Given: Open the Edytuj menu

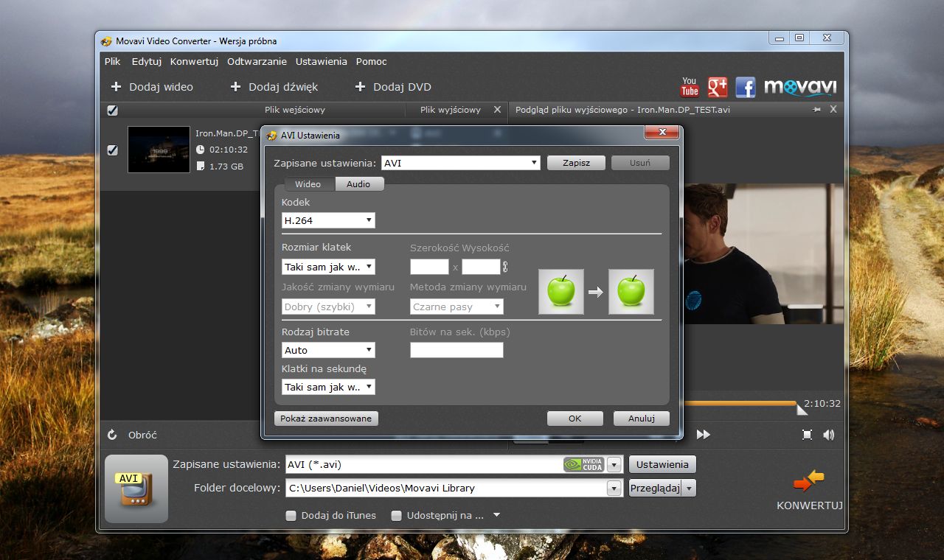Looking at the screenshot, I should (147, 62).
